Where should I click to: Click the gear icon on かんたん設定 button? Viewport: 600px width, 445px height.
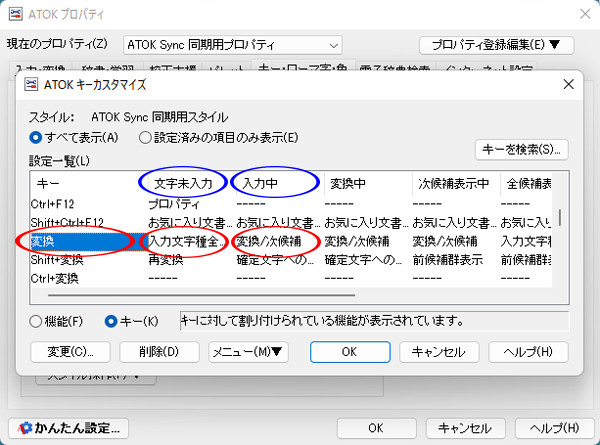(x=24, y=428)
